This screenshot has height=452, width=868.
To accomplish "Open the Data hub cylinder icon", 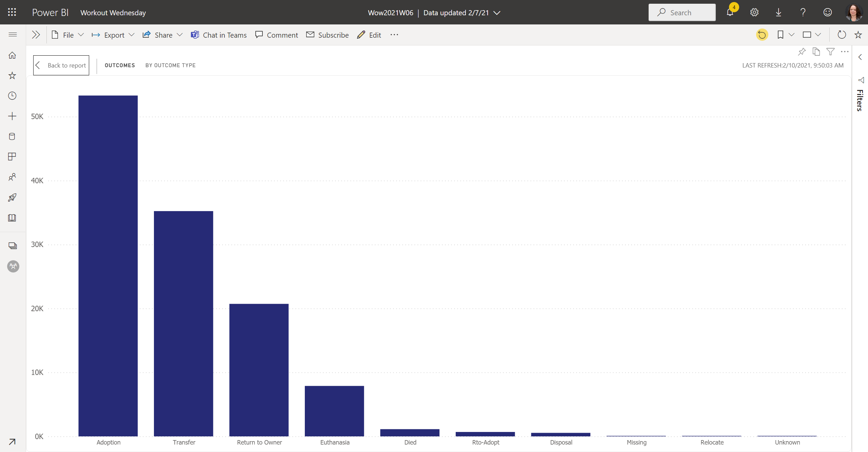I will point(12,136).
